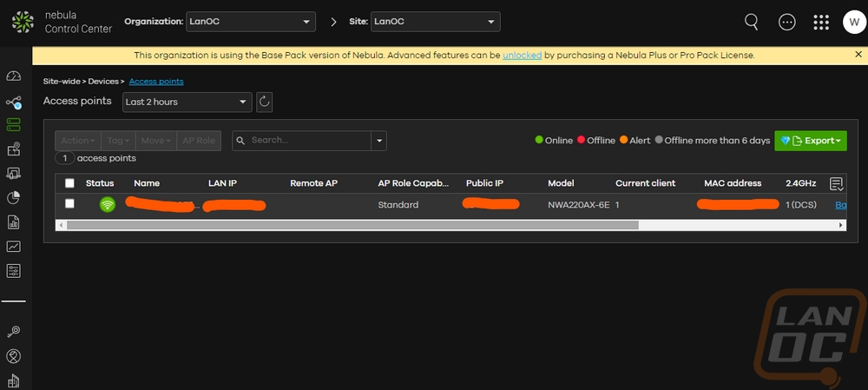Open the user avatar W menu
This screenshot has width=868, height=390.
point(853,23)
